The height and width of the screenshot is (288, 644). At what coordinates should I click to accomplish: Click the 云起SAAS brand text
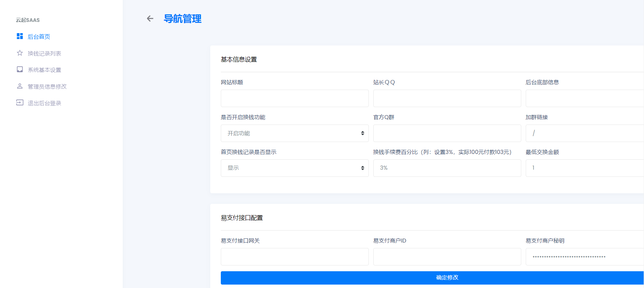click(x=28, y=20)
